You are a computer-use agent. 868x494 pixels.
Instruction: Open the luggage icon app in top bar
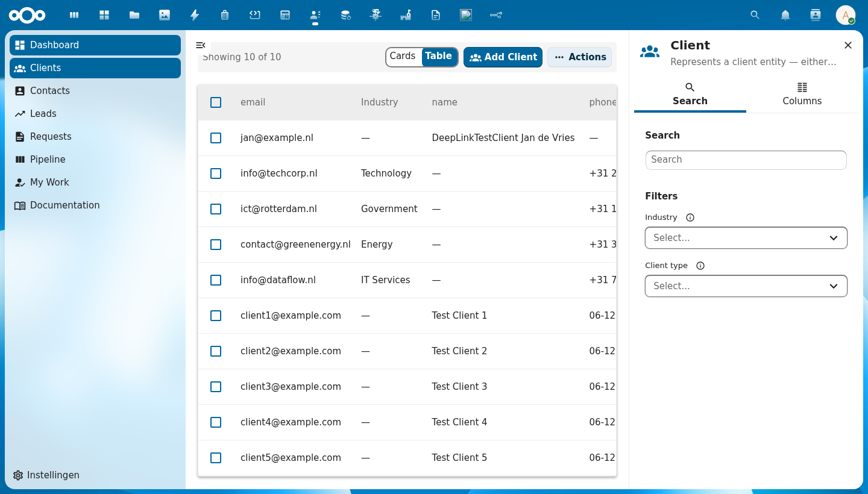coord(225,15)
